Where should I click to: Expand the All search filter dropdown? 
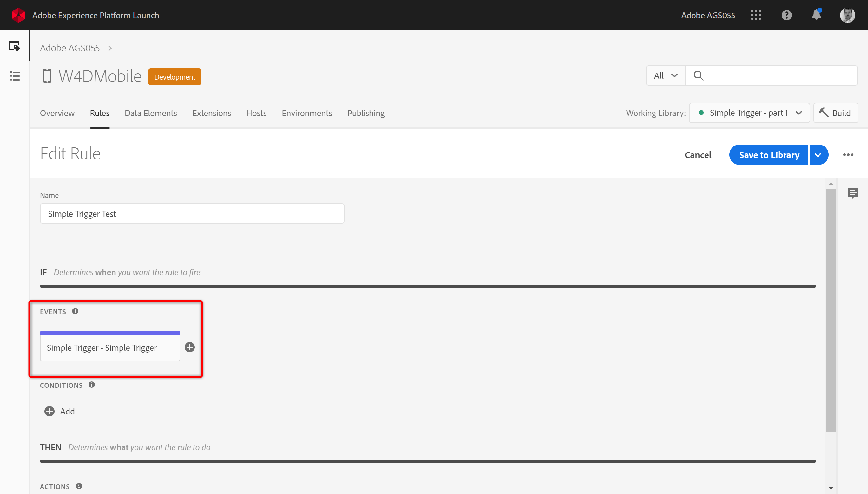[665, 76]
